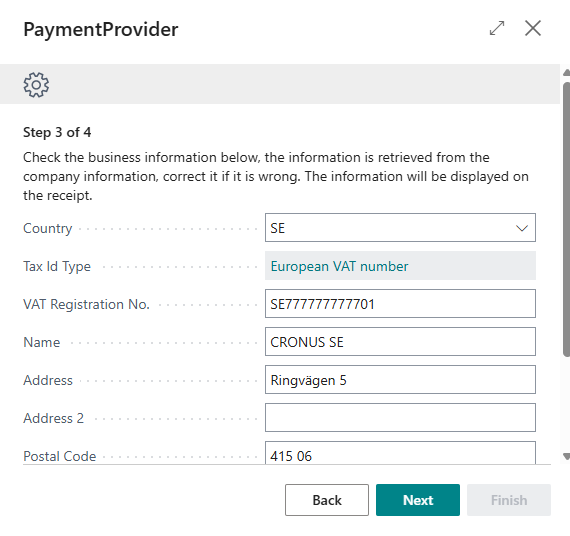The image size is (570, 536).
Task: Click the Finish button
Action: coord(509,500)
